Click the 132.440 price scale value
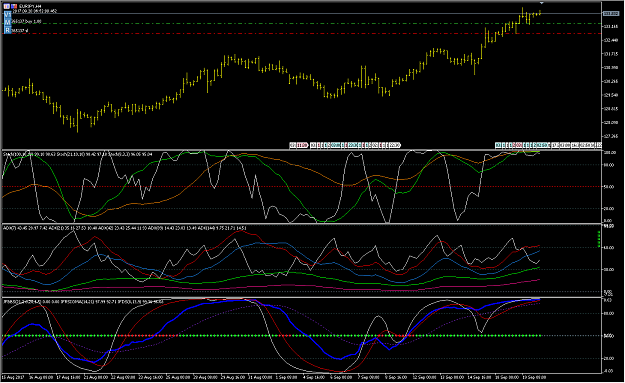Image resolution: width=625 pixels, height=383 pixels. coord(611,40)
